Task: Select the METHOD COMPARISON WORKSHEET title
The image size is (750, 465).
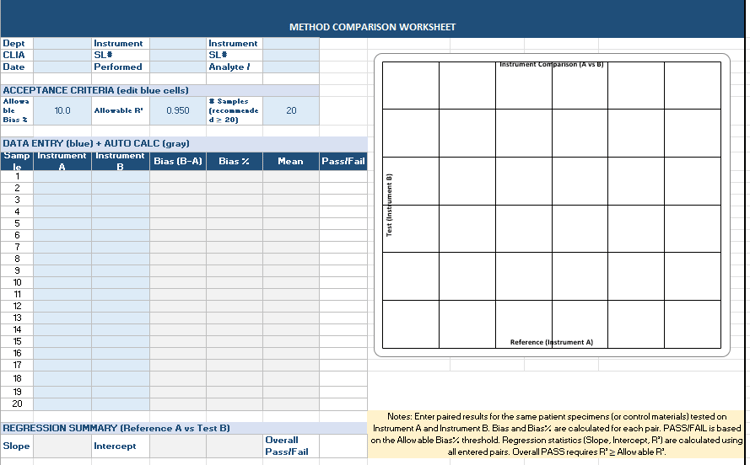Action: pos(372,27)
